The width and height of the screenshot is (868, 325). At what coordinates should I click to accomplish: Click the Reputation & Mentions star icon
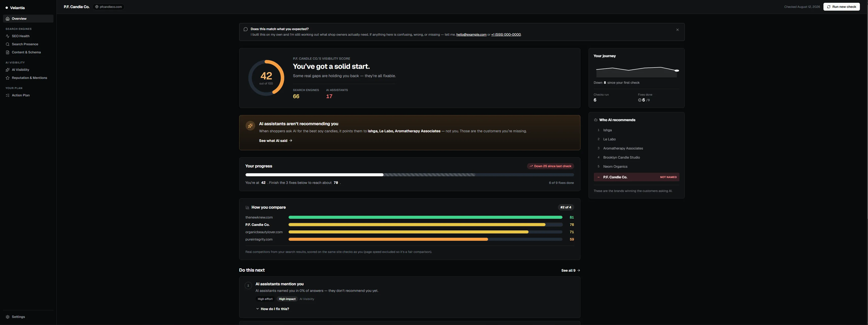(7, 78)
